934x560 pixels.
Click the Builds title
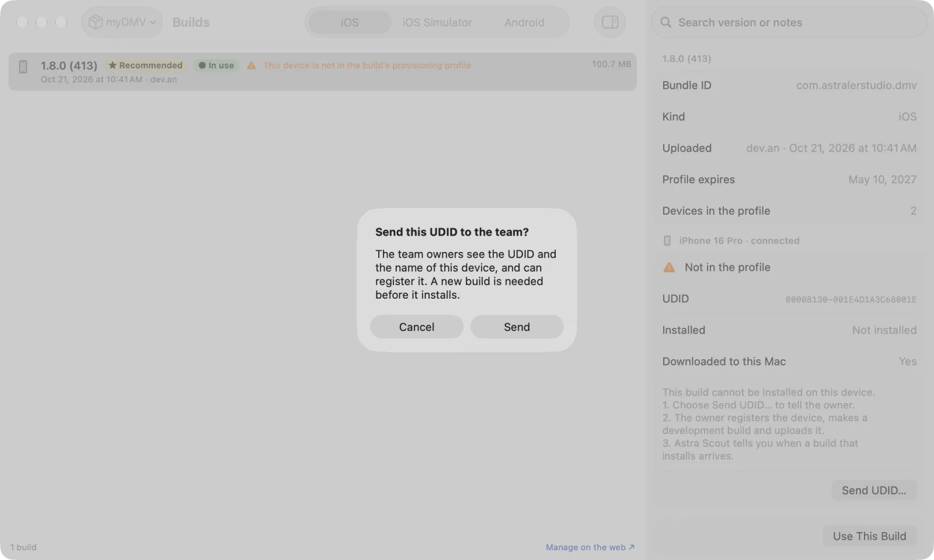191,22
